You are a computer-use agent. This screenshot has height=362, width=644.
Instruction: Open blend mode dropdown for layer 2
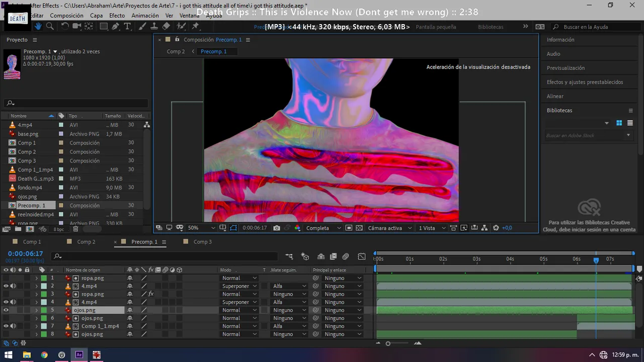[239, 286]
